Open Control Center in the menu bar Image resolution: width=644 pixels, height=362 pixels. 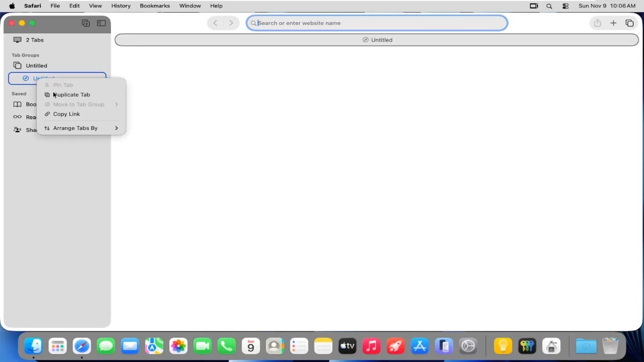pyautogui.click(x=566, y=6)
